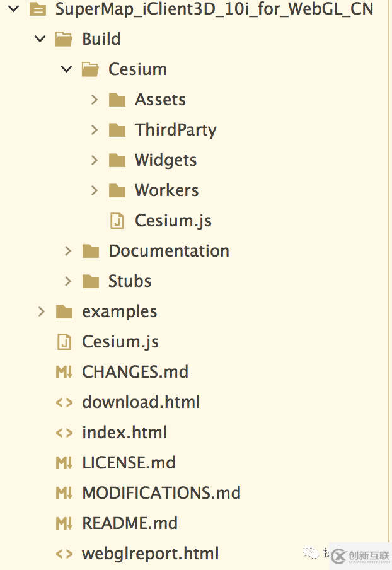The width and height of the screenshot is (392, 570).
Task: Expand the Widgets folder chevron
Action: click(x=95, y=160)
